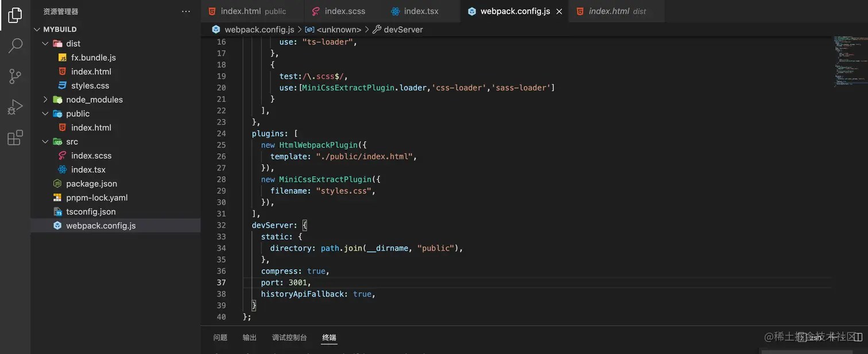Place cursor on port: 3001 line
Viewport: 868px width, 354px height.
tap(285, 282)
